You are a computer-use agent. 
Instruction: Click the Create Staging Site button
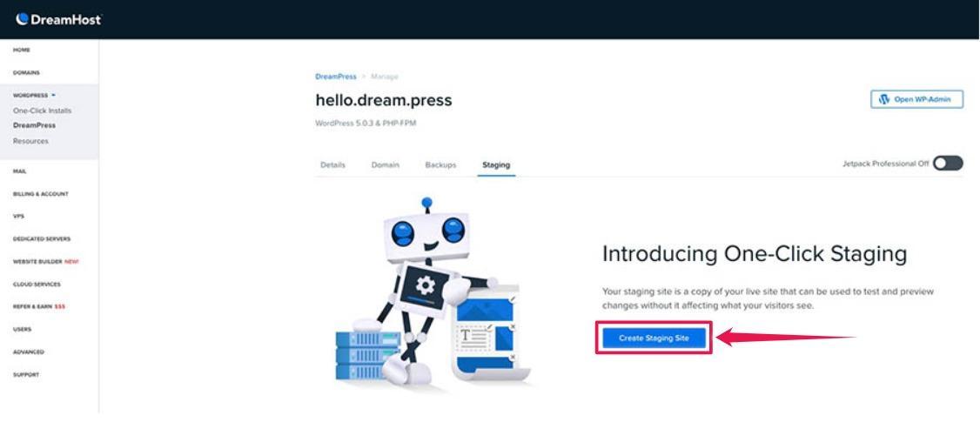pos(654,338)
